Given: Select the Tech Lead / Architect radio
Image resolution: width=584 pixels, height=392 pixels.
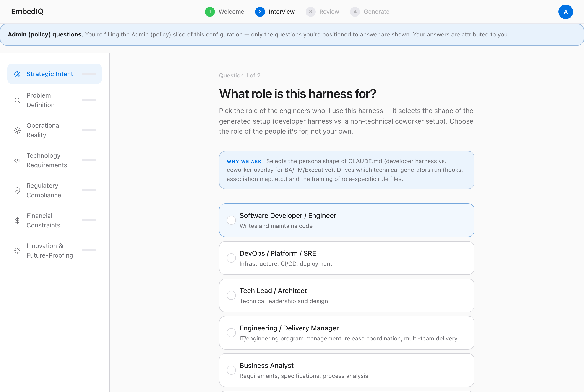Looking at the screenshot, I should (231, 295).
